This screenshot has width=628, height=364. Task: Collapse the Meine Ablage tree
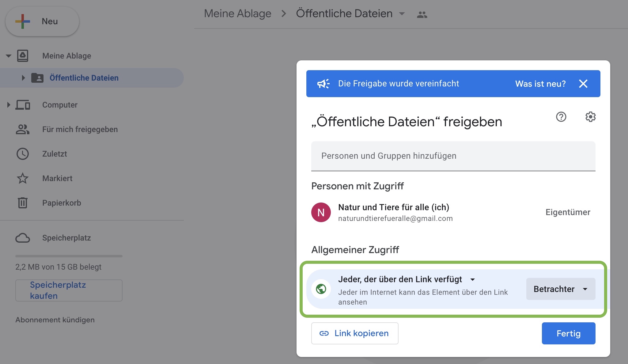[x=9, y=56]
